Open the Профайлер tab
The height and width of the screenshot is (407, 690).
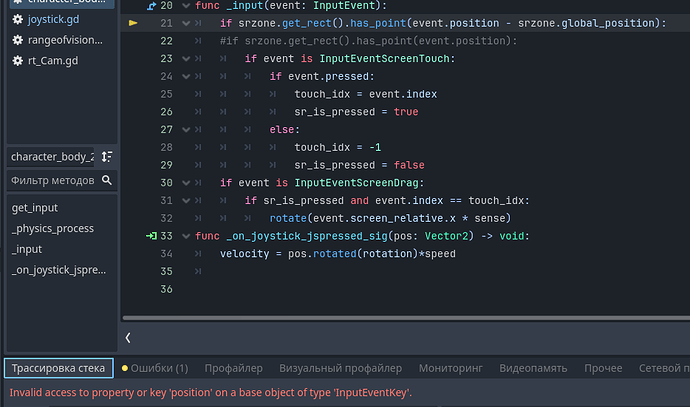[234, 368]
